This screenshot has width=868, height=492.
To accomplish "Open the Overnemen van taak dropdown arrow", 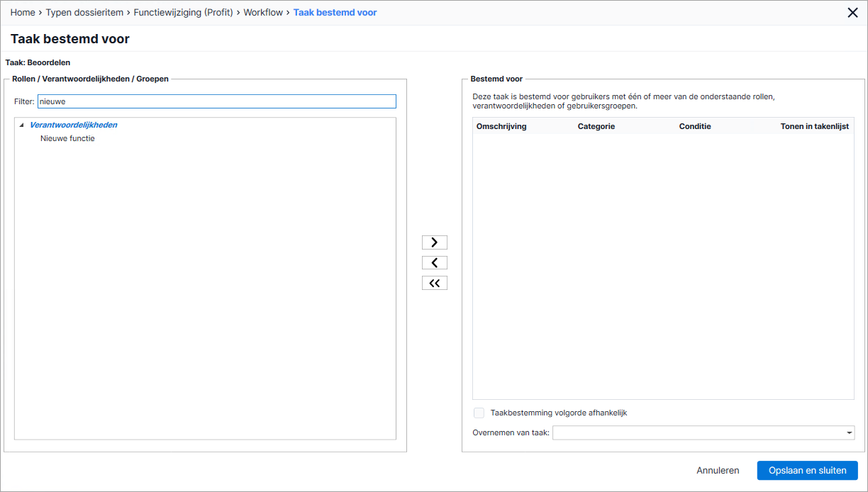I will (x=849, y=432).
